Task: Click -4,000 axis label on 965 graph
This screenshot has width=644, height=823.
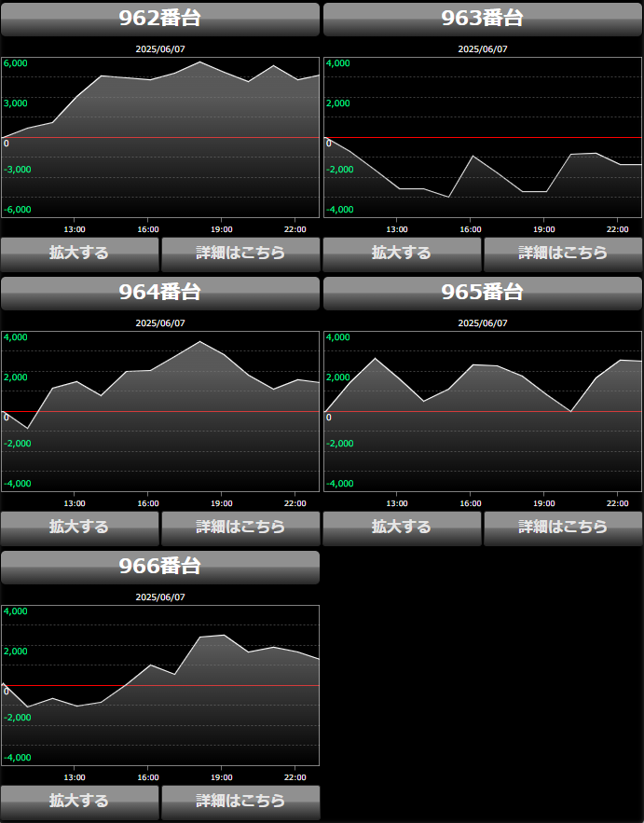Action: (339, 484)
